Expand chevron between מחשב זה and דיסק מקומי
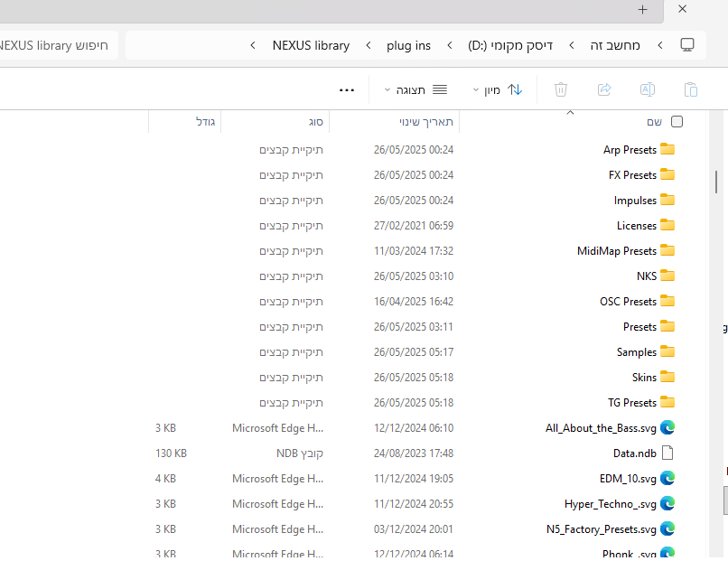Viewport: 728px width, 561px height. (x=572, y=45)
